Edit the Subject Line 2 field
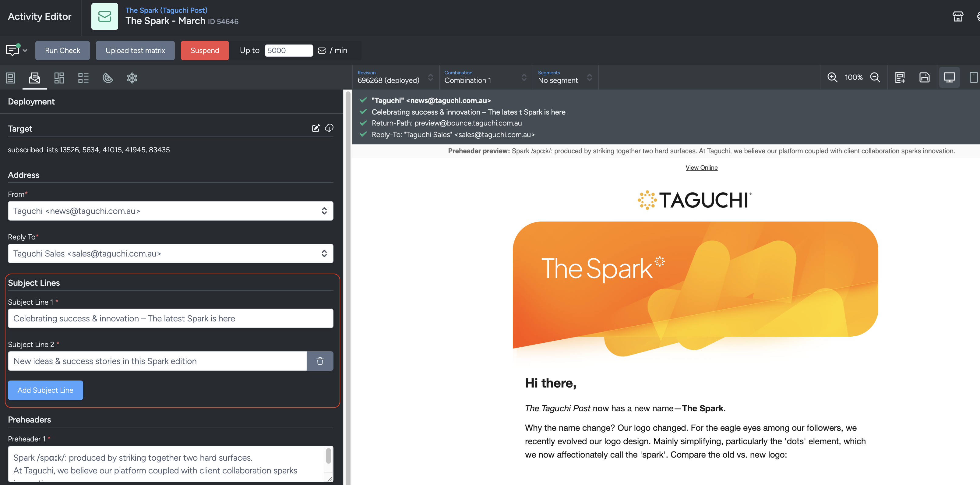The image size is (980, 485). (157, 361)
